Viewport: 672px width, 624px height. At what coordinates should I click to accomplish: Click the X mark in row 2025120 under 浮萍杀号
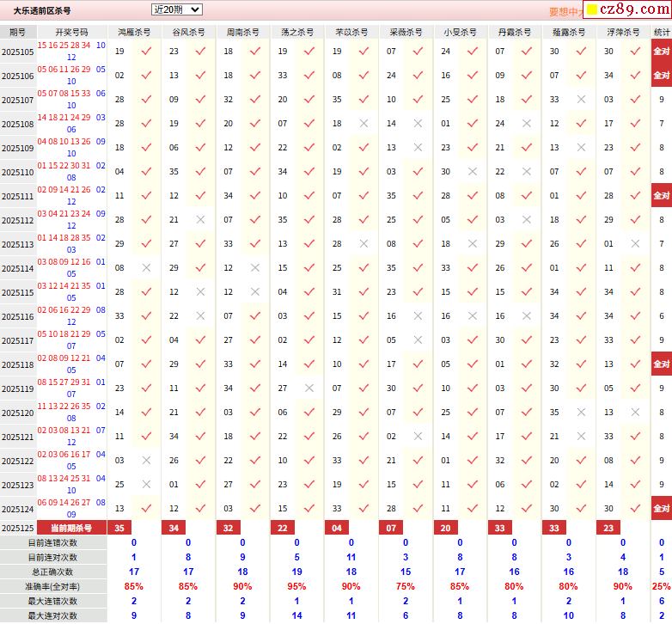635,413
